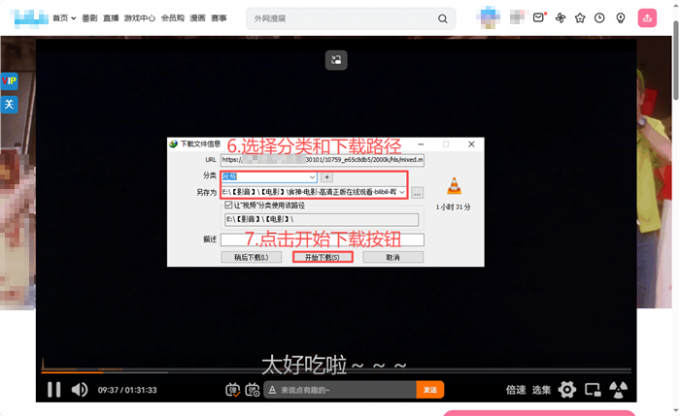Click the site logo

(30, 19)
